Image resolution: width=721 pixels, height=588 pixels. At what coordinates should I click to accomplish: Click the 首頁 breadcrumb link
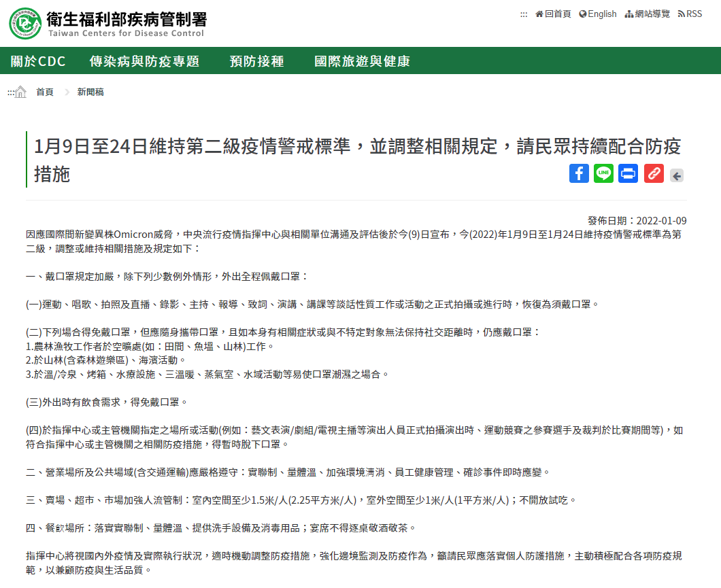[x=45, y=92]
